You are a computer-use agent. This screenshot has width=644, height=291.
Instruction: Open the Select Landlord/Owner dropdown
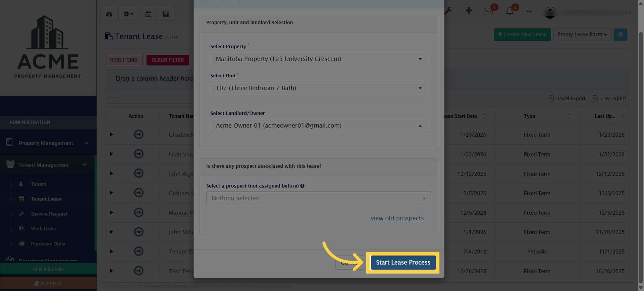pyautogui.click(x=318, y=126)
